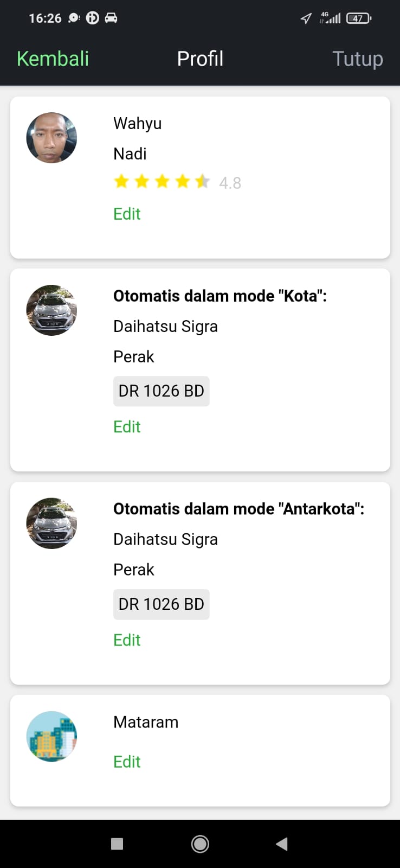Edit the Antarkota mode vehicle
This screenshot has height=868, width=400.
(x=127, y=640)
